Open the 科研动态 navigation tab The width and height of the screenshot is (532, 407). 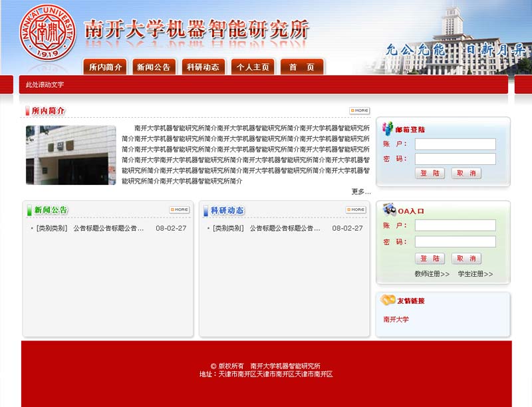click(x=203, y=67)
